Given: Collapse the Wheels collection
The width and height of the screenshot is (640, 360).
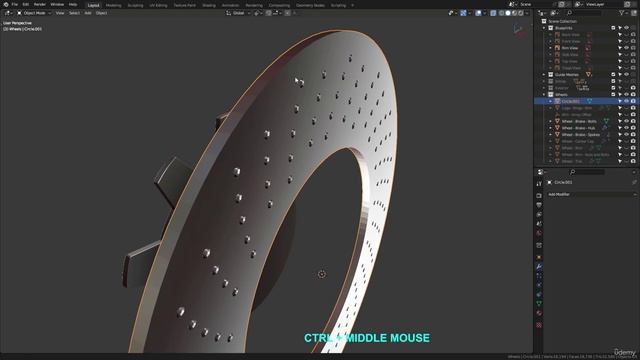Looking at the screenshot, I should click(x=544, y=94).
